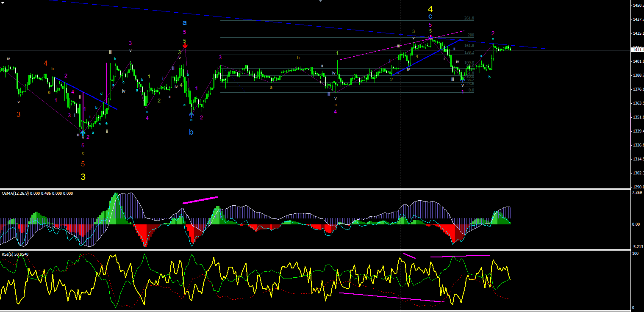The width and height of the screenshot is (644, 312).
Task: Click the '138.2' Fibonacci level label
Action: pyautogui.click(x=469, y=52)
